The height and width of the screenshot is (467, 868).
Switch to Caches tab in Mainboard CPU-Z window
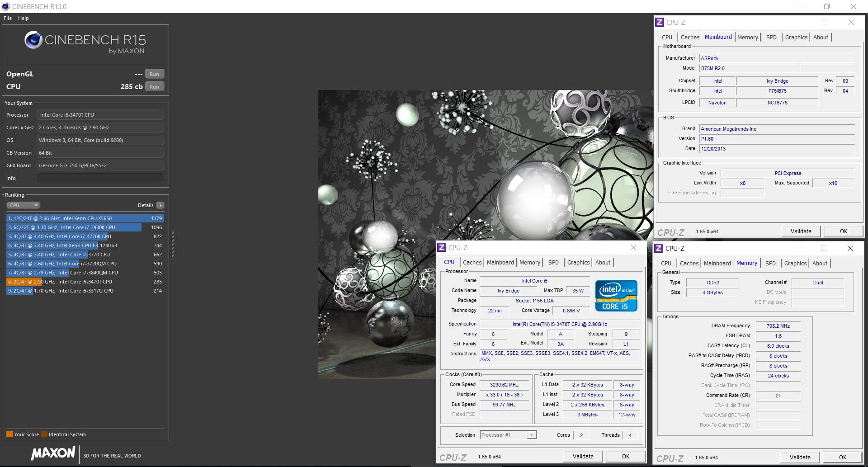(x=690, y=38)
